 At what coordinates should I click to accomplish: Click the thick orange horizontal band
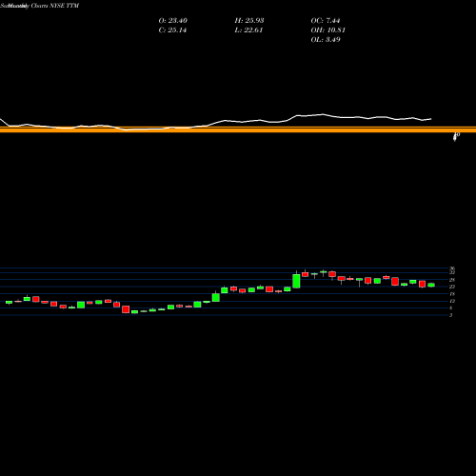pyautogui.click(x=238, y=129)
